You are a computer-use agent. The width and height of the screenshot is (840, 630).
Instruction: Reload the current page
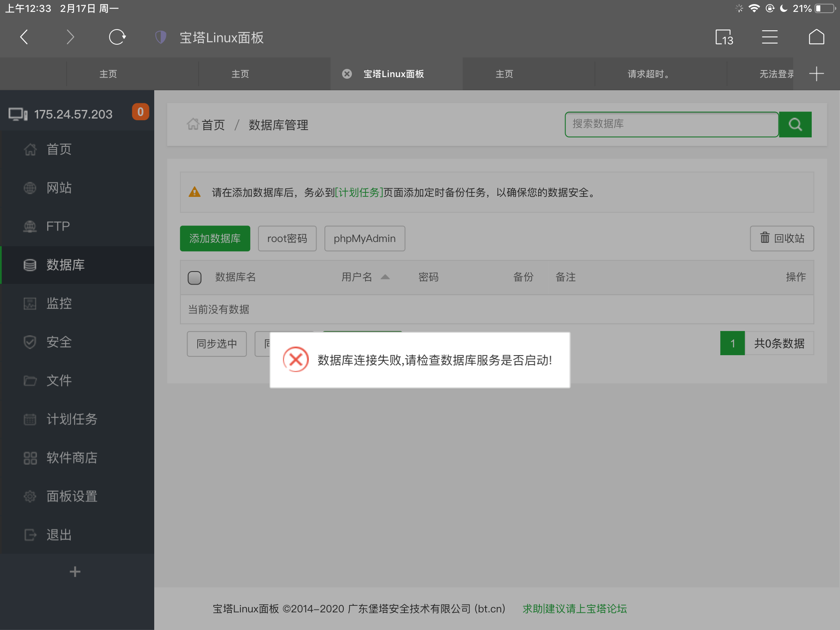[x=117, y=37]
